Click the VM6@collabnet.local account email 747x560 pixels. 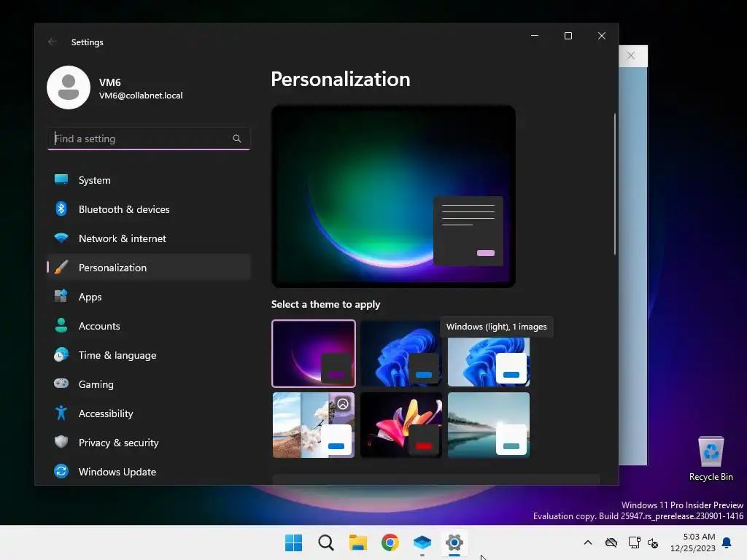coord(141,96)
